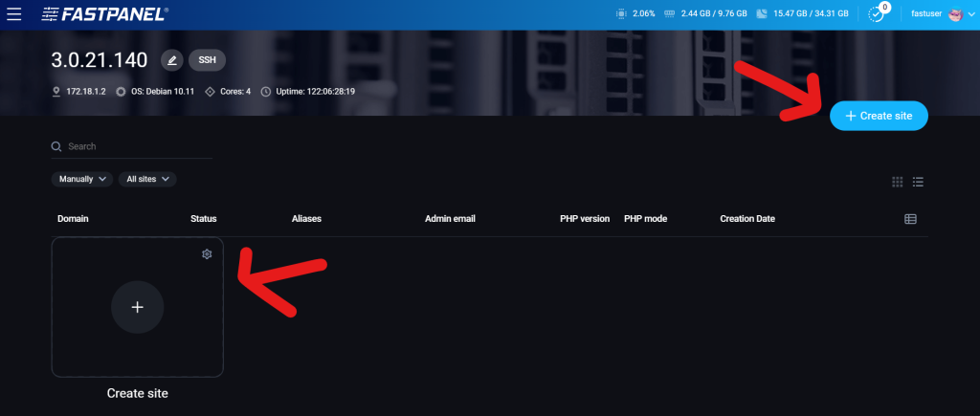Switch to grid view of sites
980x416 pixels.
[x=897, y=181]
